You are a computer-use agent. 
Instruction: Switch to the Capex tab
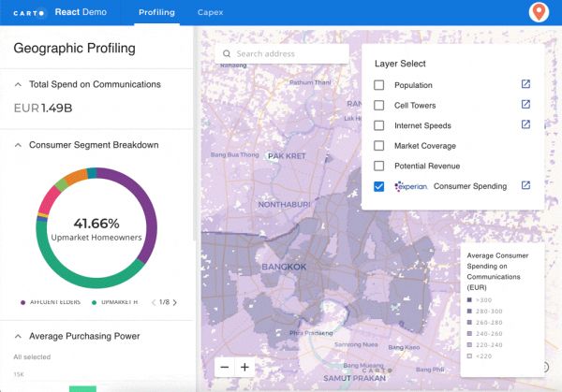tap(210, 13)
